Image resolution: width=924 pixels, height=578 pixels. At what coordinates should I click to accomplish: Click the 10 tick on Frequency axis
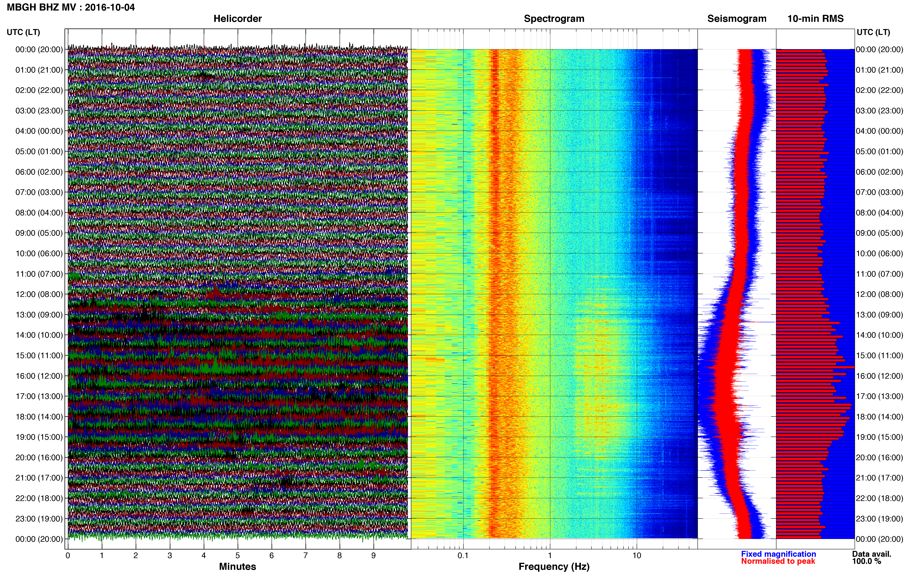tap(637, 555)
